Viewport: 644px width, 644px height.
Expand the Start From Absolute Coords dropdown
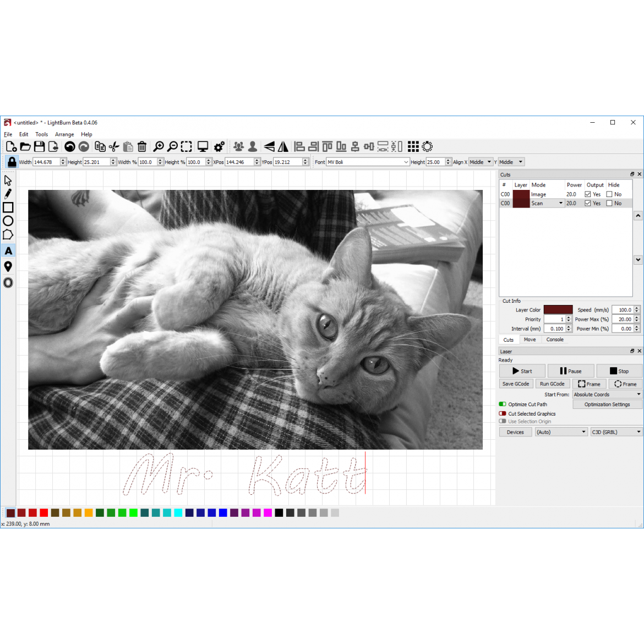click(607, 394)
